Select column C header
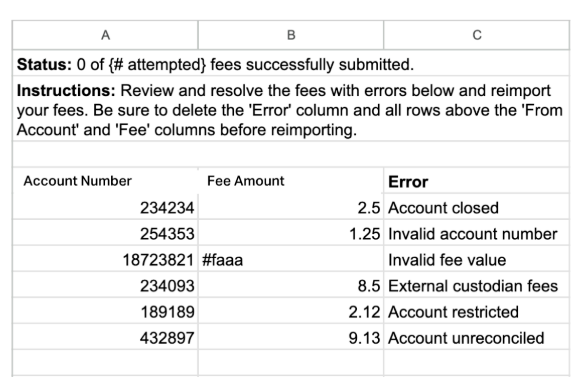The width and height of the screenshot is (584, 388). point(476,35)
